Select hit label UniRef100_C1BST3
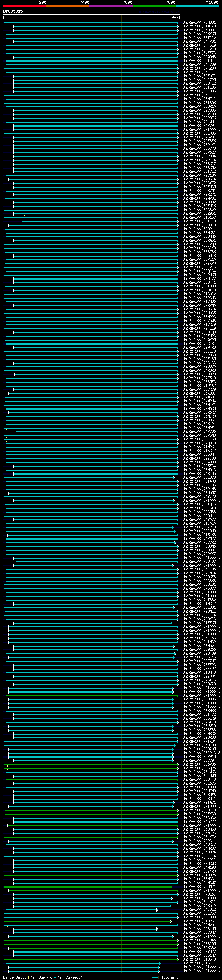The height and width of the screenshot is (980, 222). click(x=199, y=959)
